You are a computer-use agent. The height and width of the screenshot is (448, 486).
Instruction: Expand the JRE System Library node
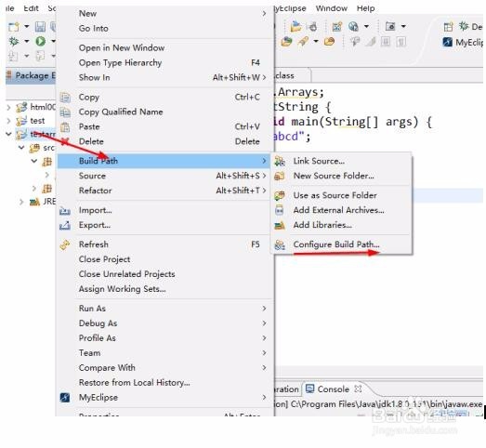[x=21, y=202]
